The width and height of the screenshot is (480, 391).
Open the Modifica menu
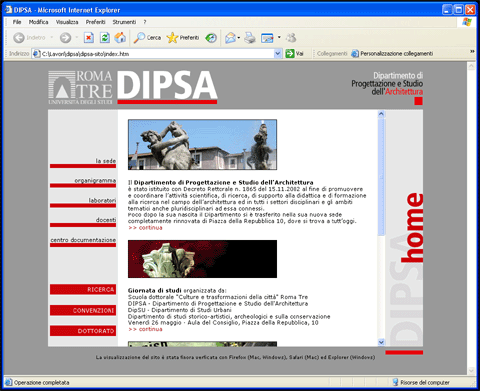click(38, 22)
